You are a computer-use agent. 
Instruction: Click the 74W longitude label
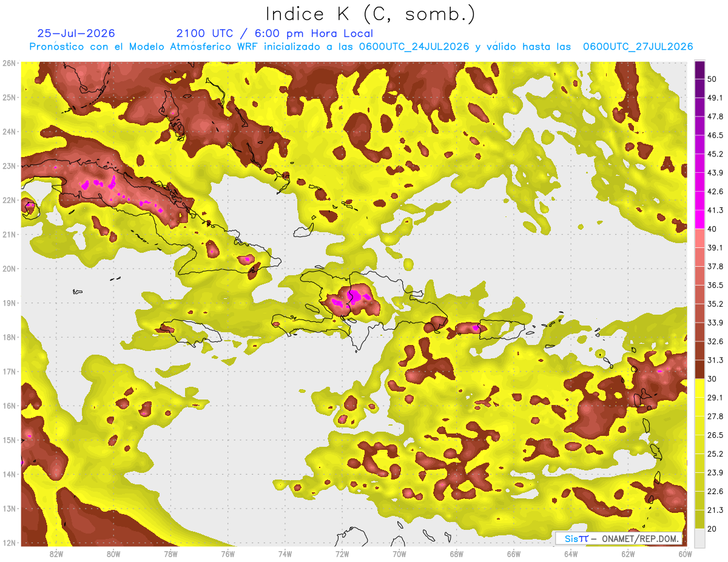point(285,554)
